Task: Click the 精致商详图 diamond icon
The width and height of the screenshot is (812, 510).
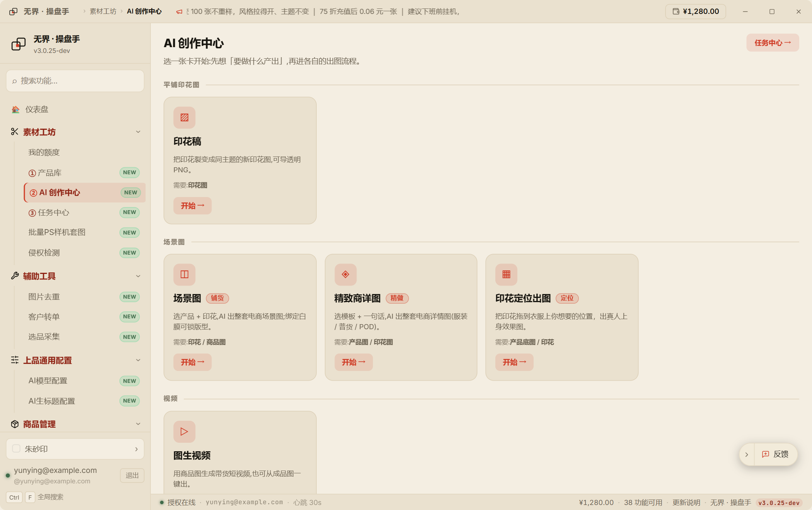Action: pos(345,274)
